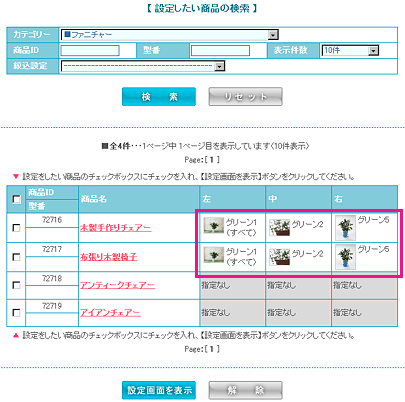The width and height of the screenshot is (405, 402).
Task: Click グリーン1 thumbnail in row 72716
Action: [x=214, y=226]
